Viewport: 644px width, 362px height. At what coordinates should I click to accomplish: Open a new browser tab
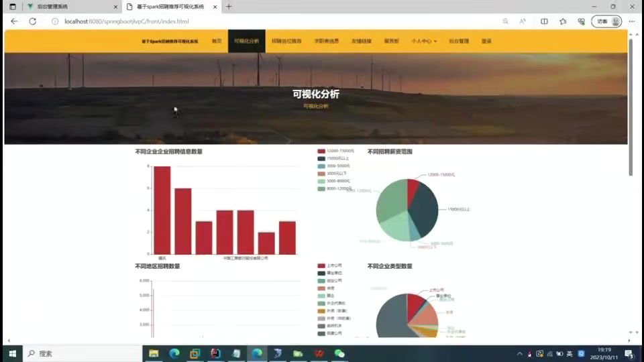(229, 7)
